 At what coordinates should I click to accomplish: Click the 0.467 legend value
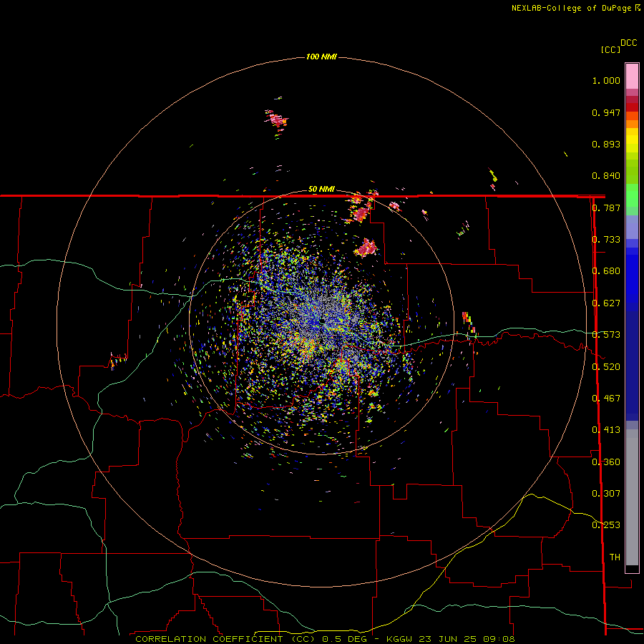606,399
